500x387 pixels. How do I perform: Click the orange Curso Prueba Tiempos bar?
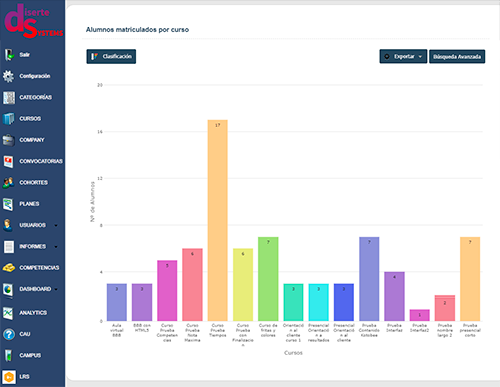coord(218,220)
